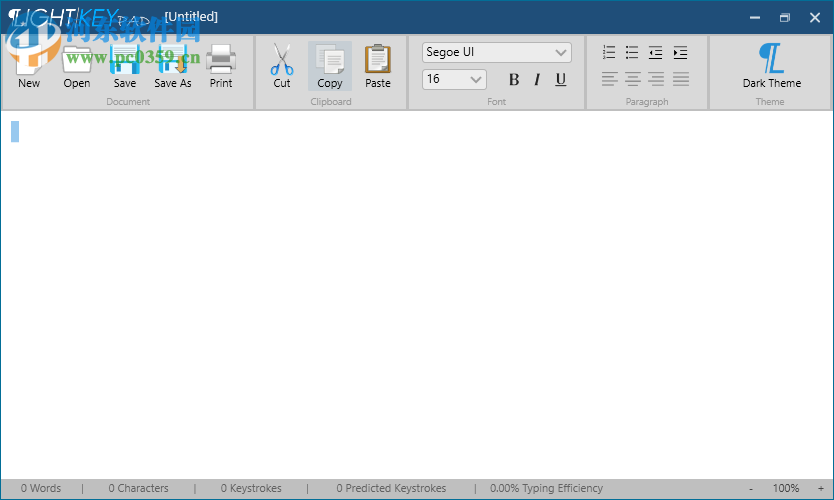Click the [Untitled] window title

(191, 16)
